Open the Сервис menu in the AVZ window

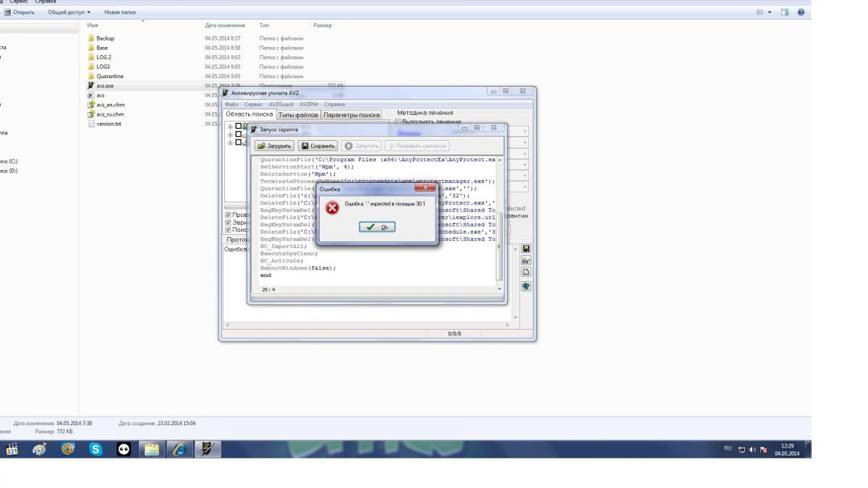click(253, 104)
